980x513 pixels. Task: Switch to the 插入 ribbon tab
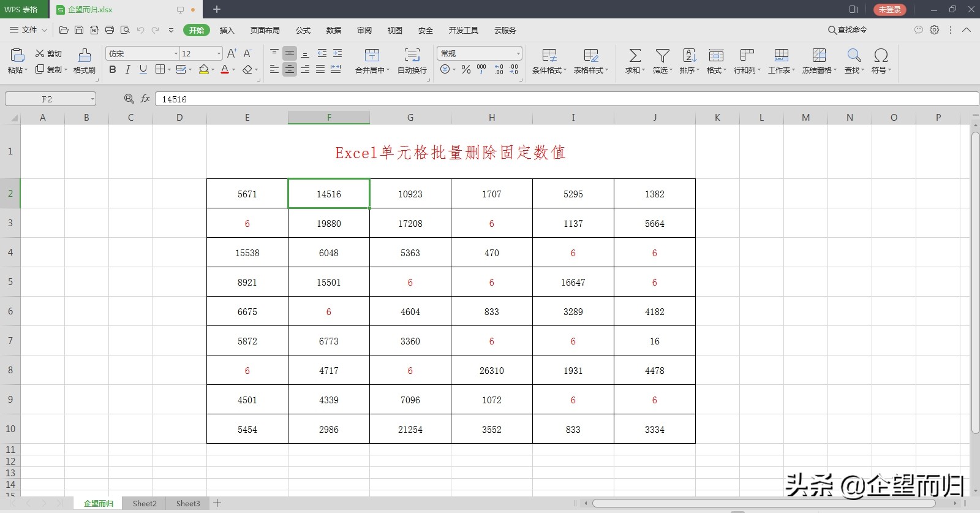click(227, 30)
